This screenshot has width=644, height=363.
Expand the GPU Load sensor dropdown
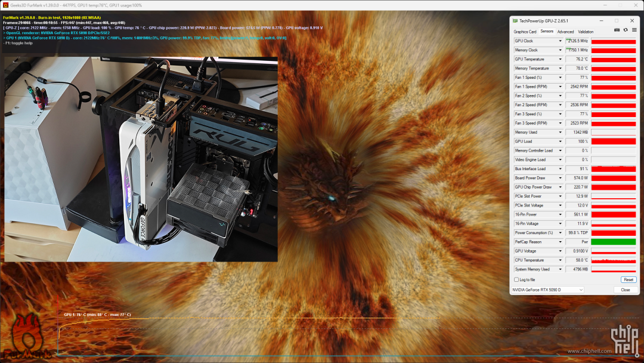coord(560,141)
